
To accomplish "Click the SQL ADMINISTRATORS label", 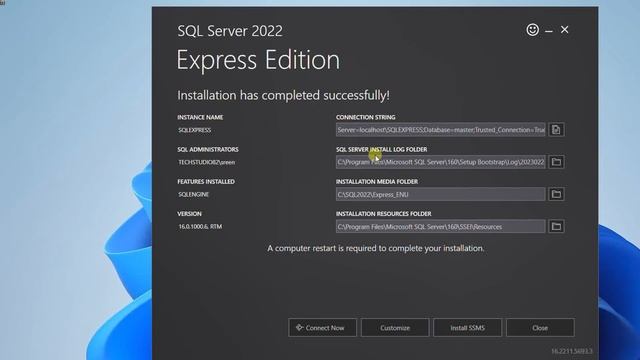I will 208,149.
